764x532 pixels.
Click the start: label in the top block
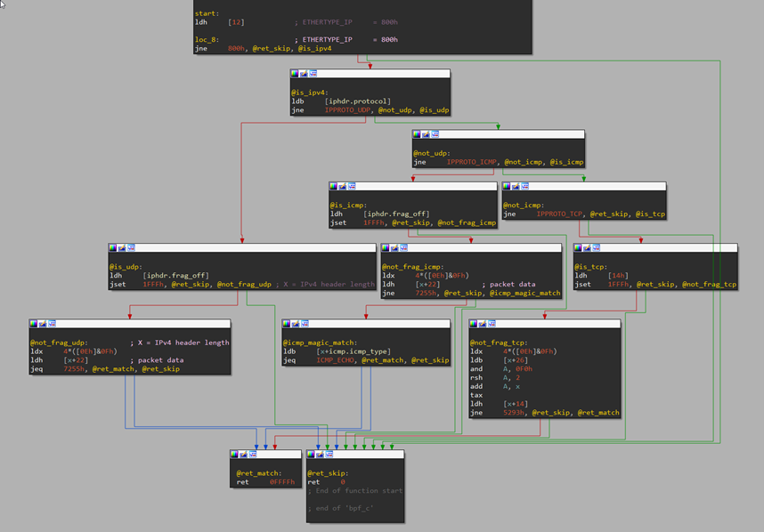tap(207, 13)
